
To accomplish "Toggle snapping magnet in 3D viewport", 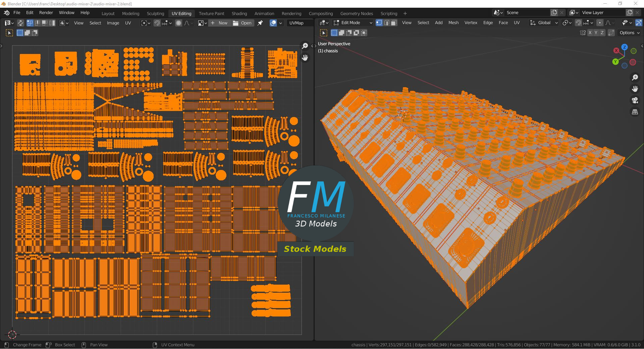I will (578, 23).
